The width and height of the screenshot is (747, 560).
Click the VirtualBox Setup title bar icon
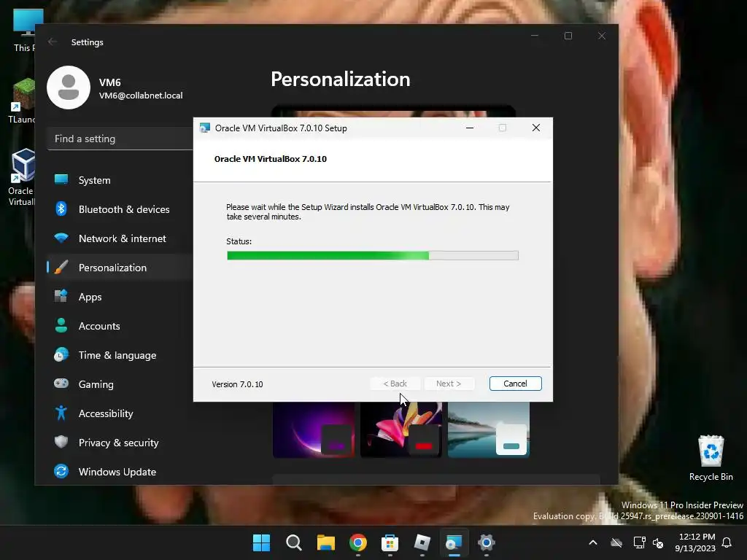click(x=205, y=128)
